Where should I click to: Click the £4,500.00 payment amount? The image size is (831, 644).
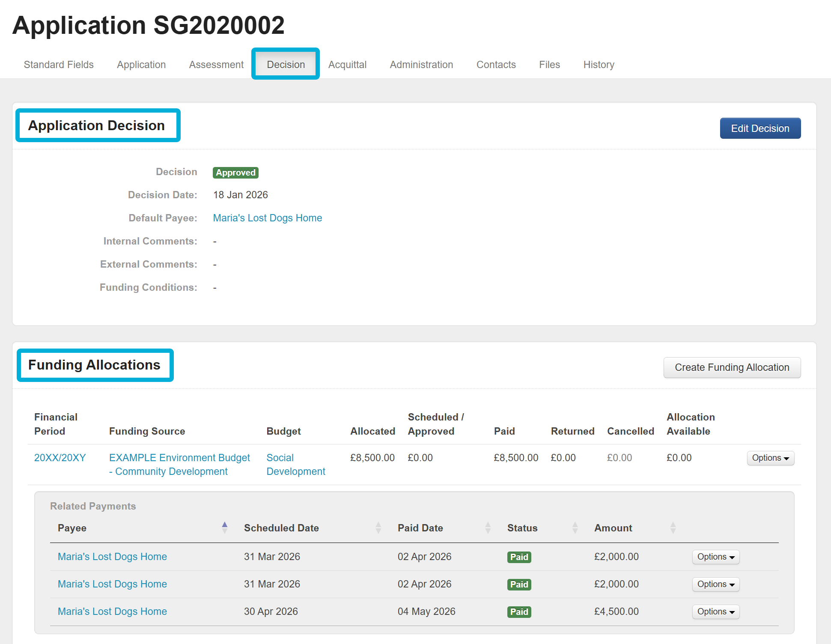point(617,611)
